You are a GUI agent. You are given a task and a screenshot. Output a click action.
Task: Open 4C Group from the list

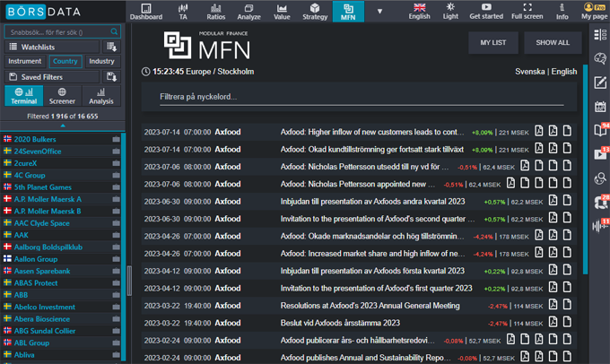[x=30, y=175]
